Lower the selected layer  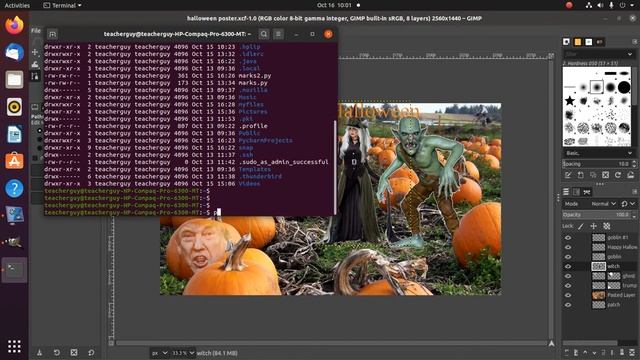[x=594, y=352]
